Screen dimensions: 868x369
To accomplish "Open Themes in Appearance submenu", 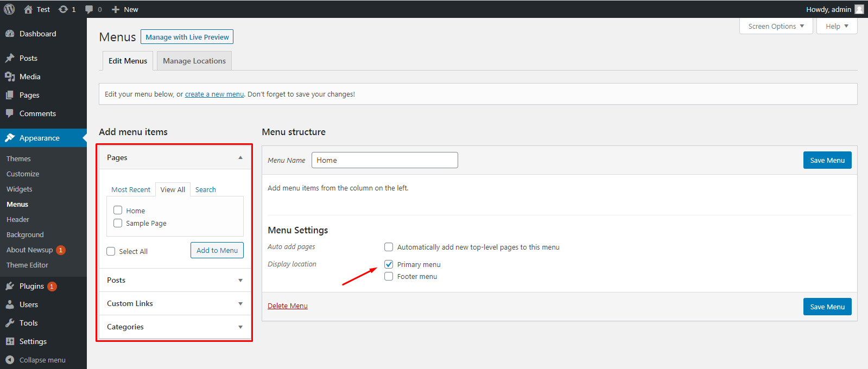I will click(18, 159).
